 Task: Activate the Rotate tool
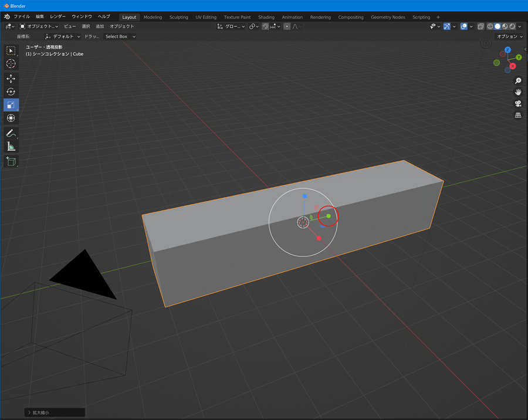pyautogui.click(x=11, y=92)
